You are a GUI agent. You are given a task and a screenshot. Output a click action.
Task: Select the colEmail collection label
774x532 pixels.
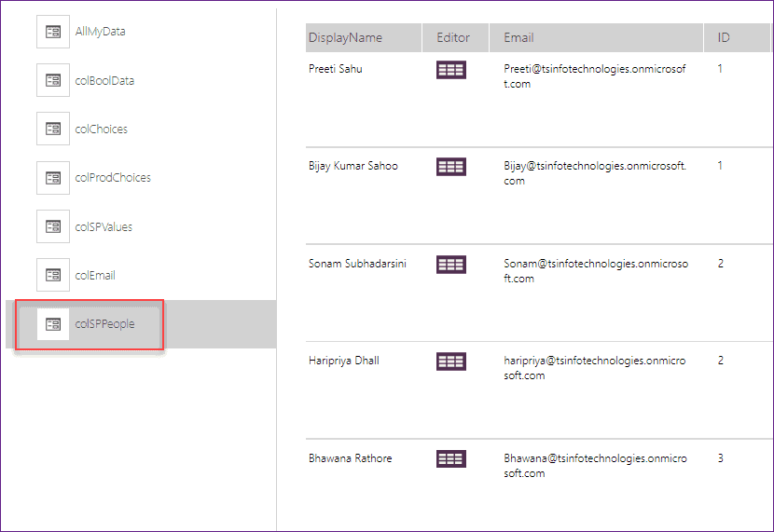click(x=95, y=275)
